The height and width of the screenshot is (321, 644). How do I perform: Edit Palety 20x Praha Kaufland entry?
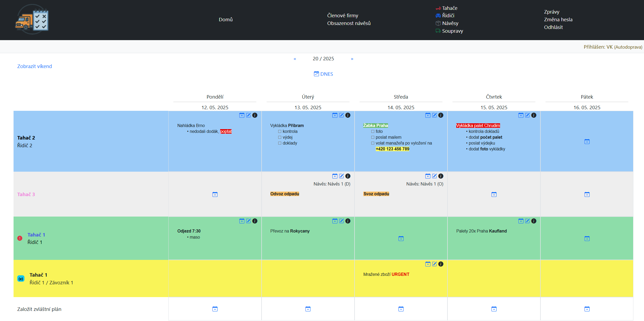point(527,221)
